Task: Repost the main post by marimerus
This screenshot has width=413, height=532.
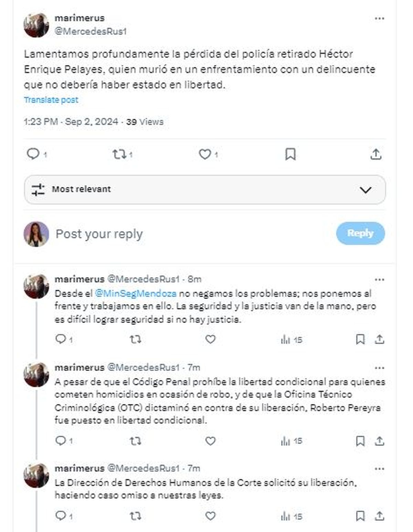Action: click(x=119, y=154)
